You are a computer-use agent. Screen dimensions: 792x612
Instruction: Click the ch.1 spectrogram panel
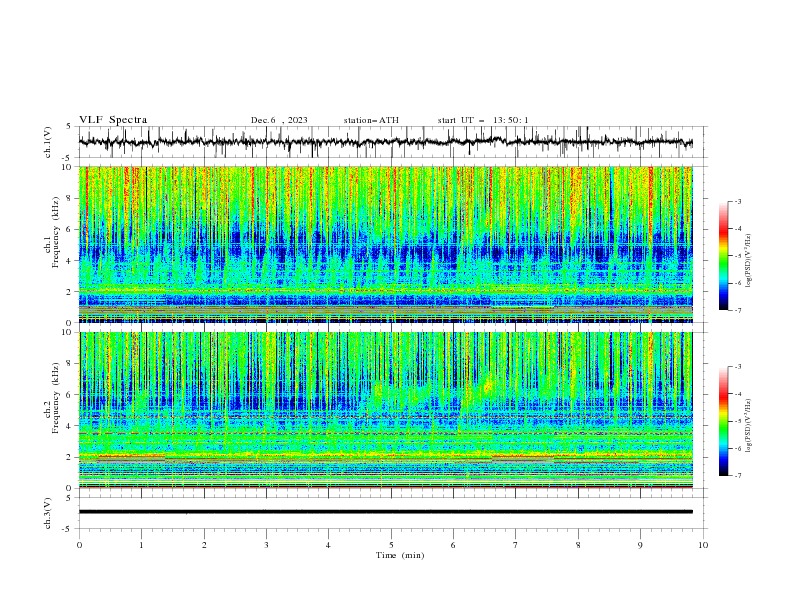(386, 244)
